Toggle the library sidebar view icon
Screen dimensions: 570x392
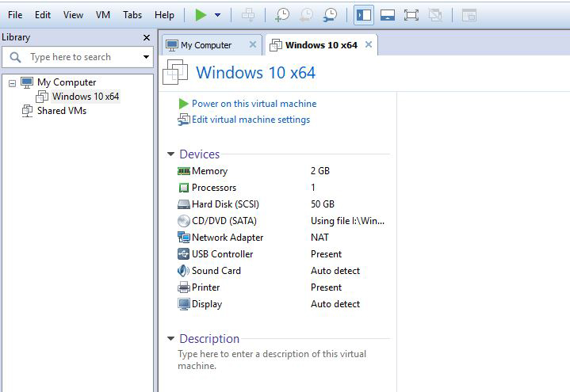pyautogui.click(x=364, y=15)
